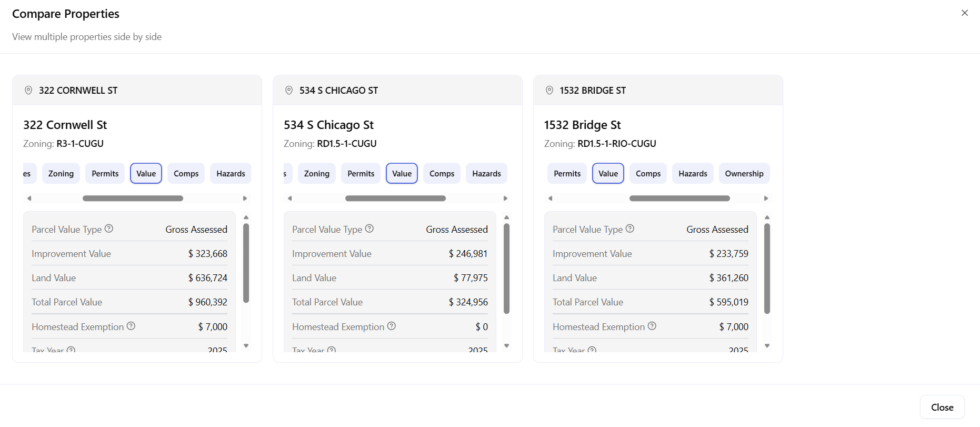Click land value $ 361,260
Image resolution: width=980 pixels, height=427 pixels.
[729, 278]
